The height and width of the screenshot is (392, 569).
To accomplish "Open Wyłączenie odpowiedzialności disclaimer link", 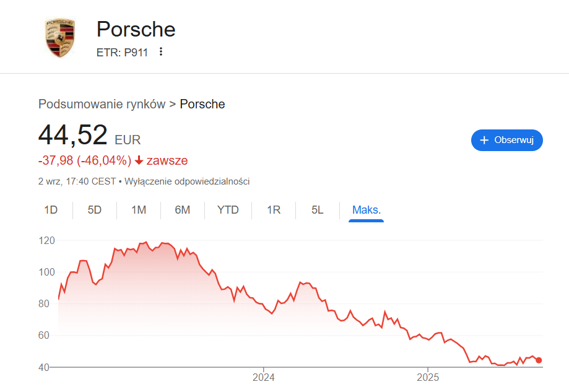I will coord(187,181).
